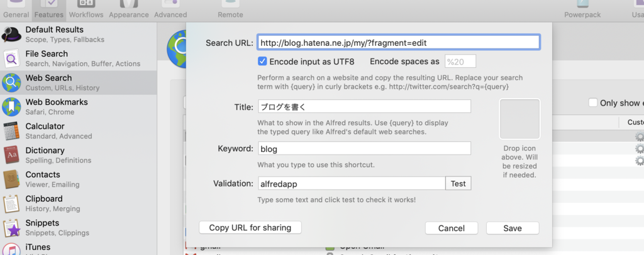The width and height of the screenshot is (644, 255).
Task: Select the Contacts label
Action: (x=43, y=174)
